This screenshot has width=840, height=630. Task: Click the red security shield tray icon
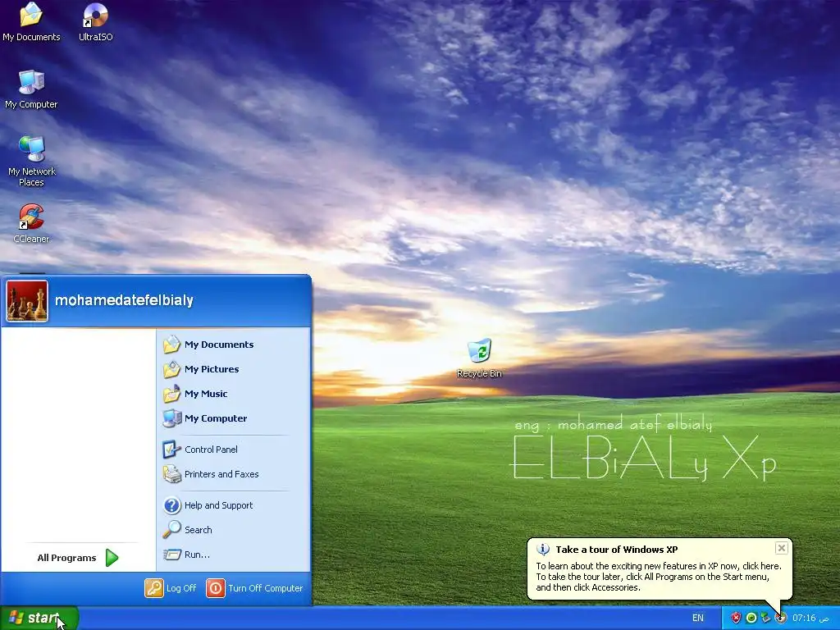[736, 619]
